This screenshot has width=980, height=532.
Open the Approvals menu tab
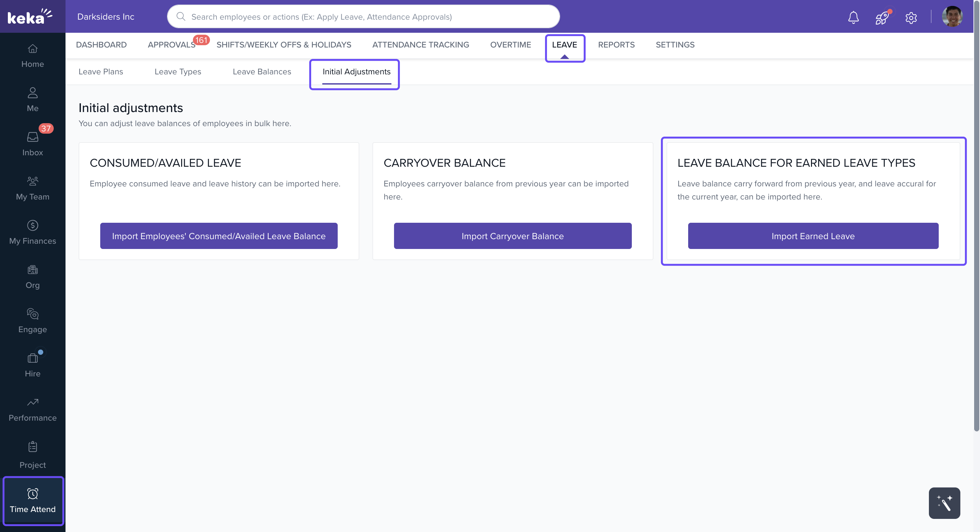172,45
